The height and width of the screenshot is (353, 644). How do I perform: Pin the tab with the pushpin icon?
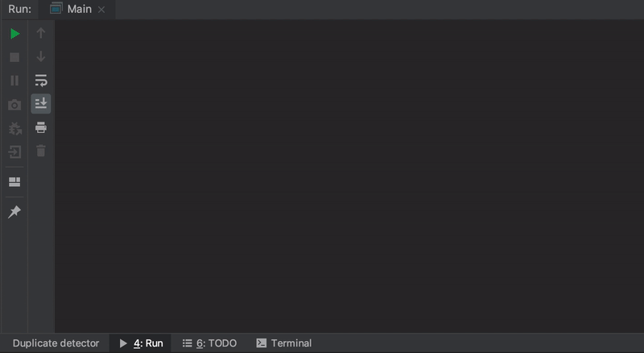14,212
